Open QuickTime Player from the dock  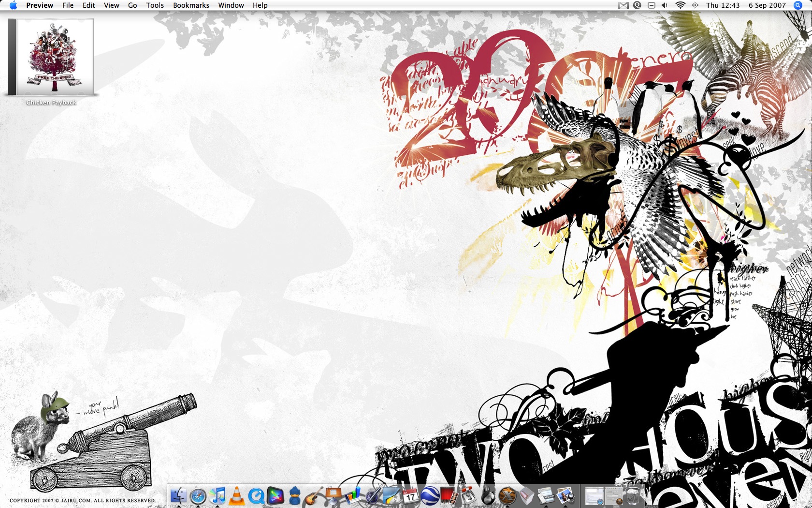tap(256, 496)
